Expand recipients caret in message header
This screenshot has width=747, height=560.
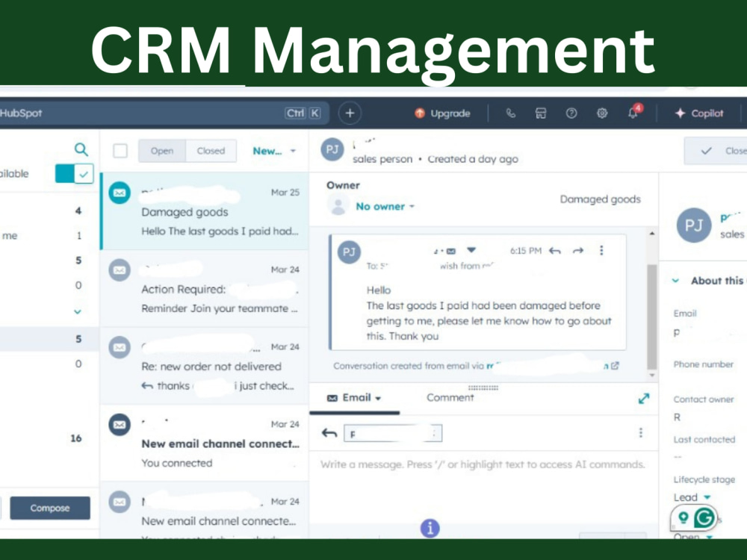pos(471,250)
